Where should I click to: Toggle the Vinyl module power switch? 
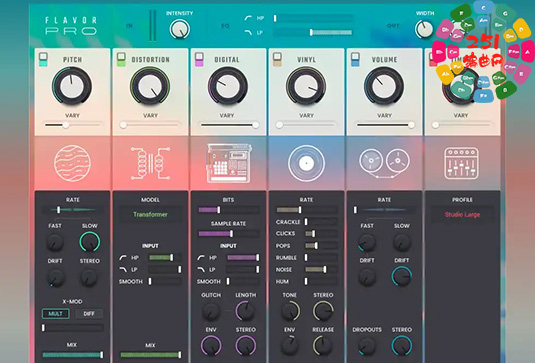(277, 59)
